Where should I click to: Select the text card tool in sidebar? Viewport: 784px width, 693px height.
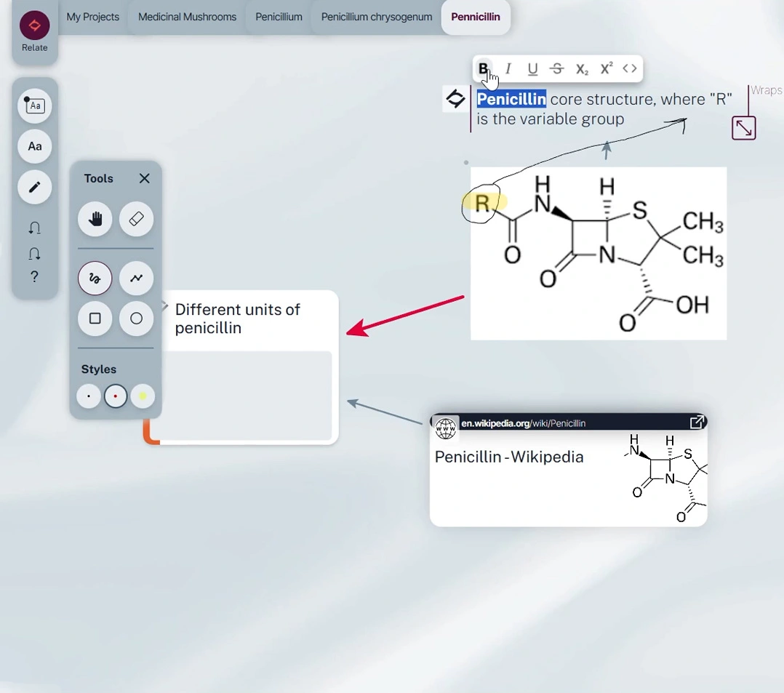34,106
